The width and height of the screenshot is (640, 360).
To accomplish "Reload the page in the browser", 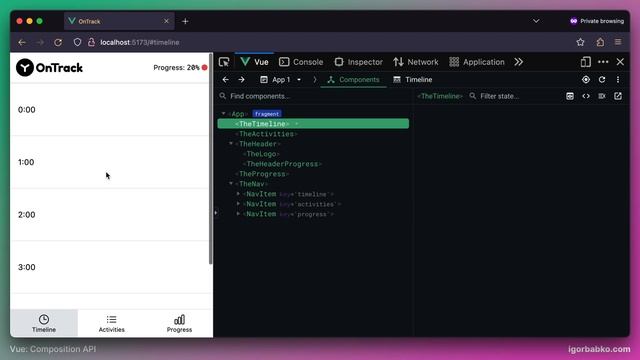I will coord(58,42).
